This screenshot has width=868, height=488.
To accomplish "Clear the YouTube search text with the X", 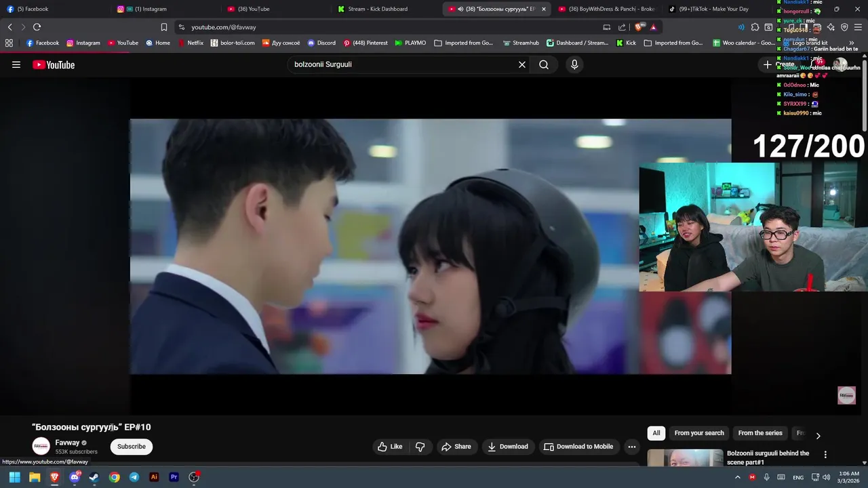I will tap(522, 64).
